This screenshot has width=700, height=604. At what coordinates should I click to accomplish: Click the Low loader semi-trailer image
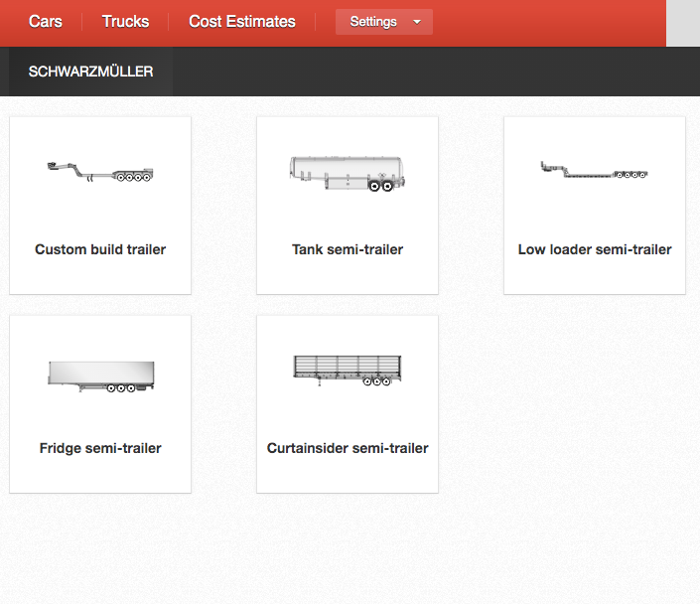[x=594, y=170]
